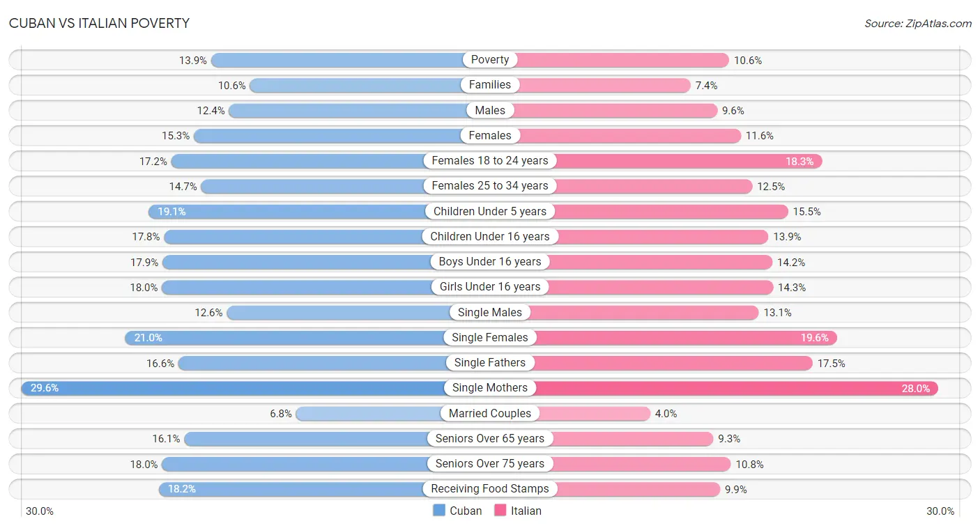Image resolution: width=980 pixels, height=528 pixels.
Task: Click the Receiving Food Stamps label
Action: pyautogui.click(x=490, y=489)
